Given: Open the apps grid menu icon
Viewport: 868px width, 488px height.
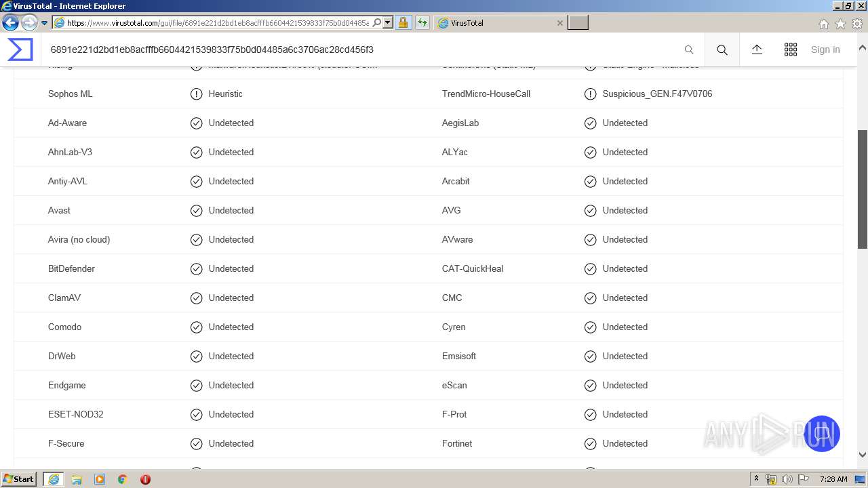Looking at the screenshot, I should click(791, 49).
